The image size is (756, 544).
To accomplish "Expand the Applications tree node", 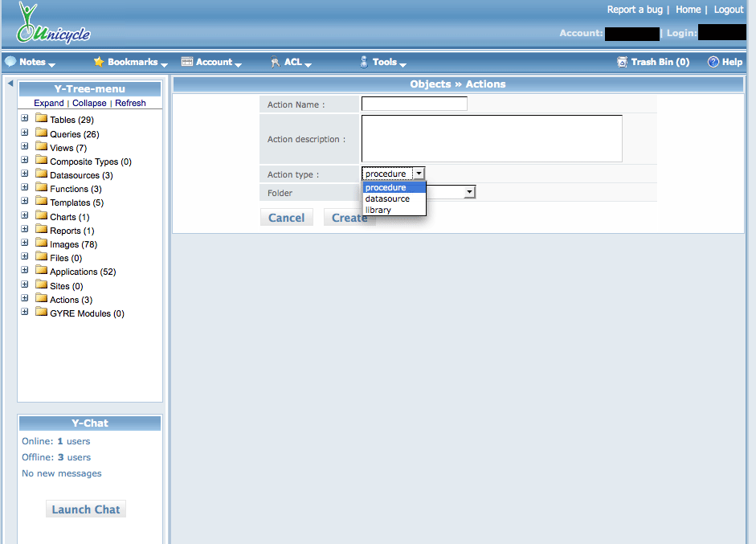I will click(25, 271).
